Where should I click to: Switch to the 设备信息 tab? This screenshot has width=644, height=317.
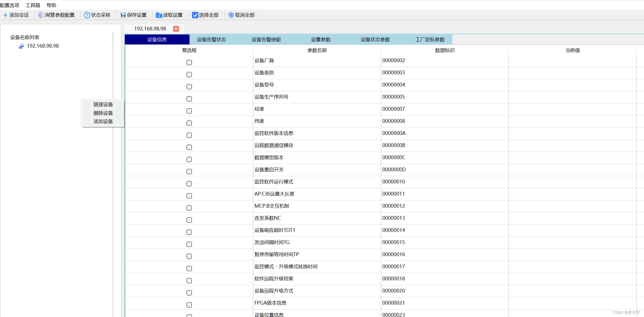point(157,40)
